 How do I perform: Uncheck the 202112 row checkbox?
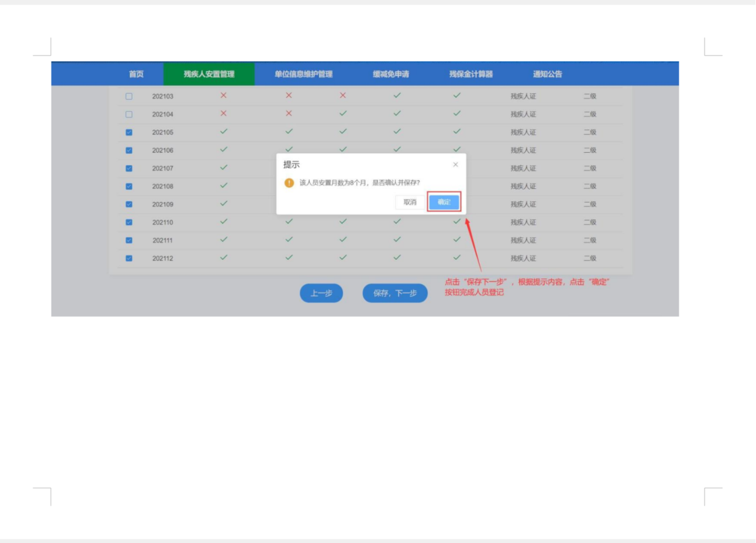point(129,258)
